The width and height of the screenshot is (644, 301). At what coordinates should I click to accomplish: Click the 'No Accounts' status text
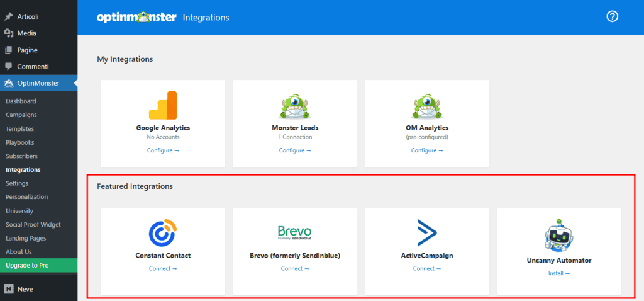(x=163, y=137)
